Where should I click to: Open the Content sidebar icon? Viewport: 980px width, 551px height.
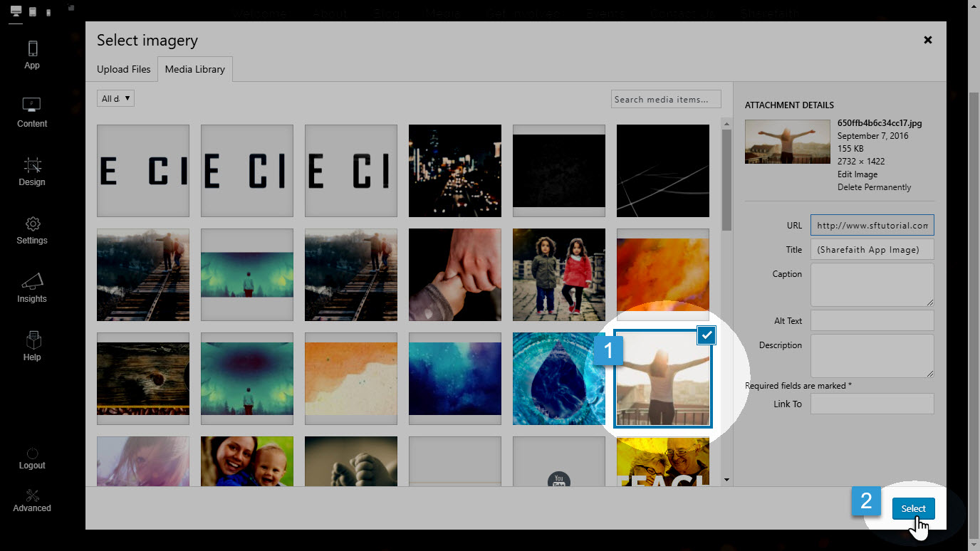point(32,105)
